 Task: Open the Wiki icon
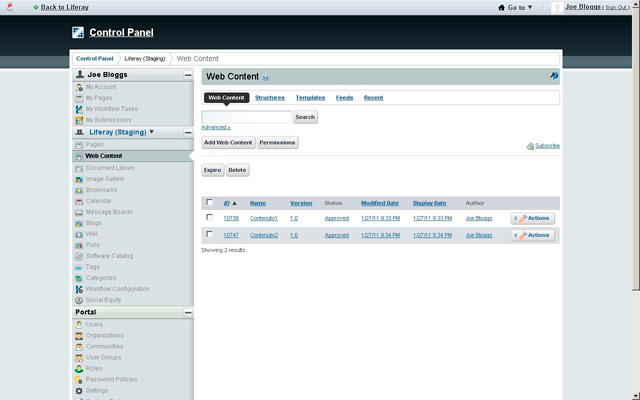pos(79,234)
